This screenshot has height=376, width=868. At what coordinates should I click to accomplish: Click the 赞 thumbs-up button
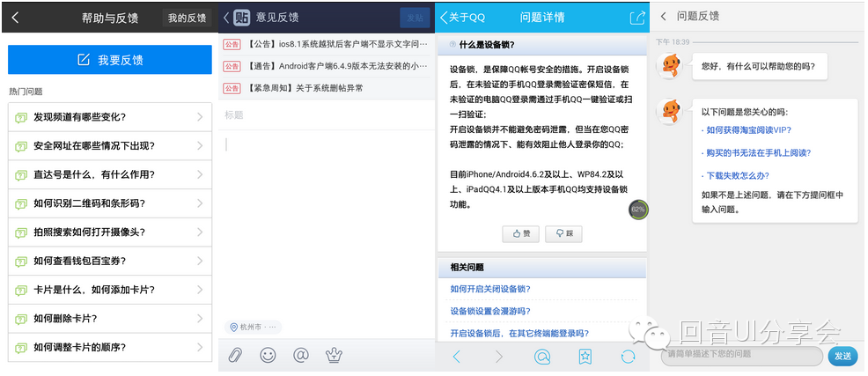click(520, 233)
